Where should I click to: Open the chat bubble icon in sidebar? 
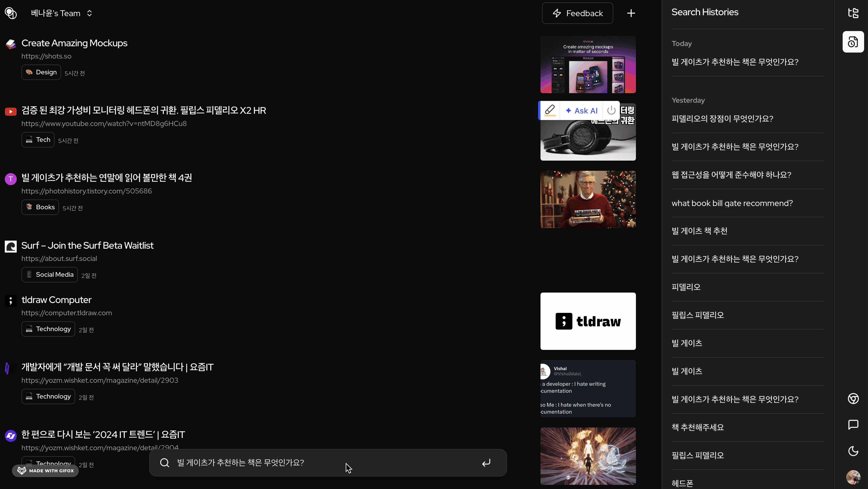[853, 425]
